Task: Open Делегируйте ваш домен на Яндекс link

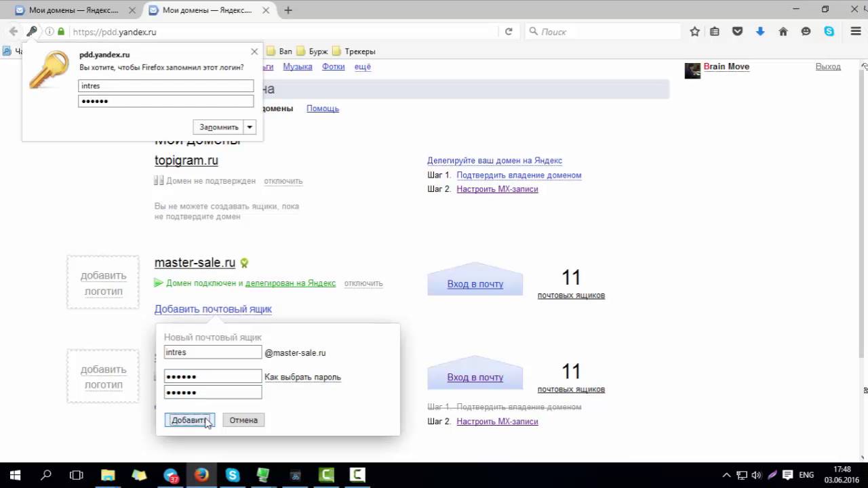Action: [x=494, y=161]
